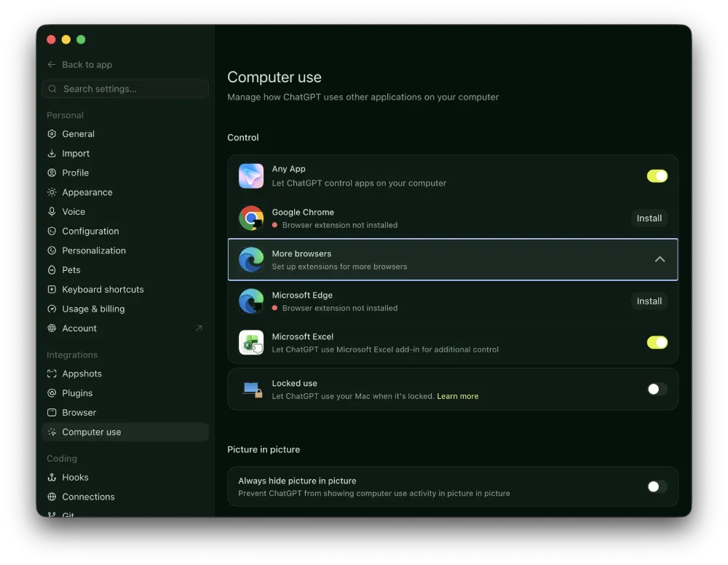Click the search magnifier icon
The image size is (728, 565).
52,89
